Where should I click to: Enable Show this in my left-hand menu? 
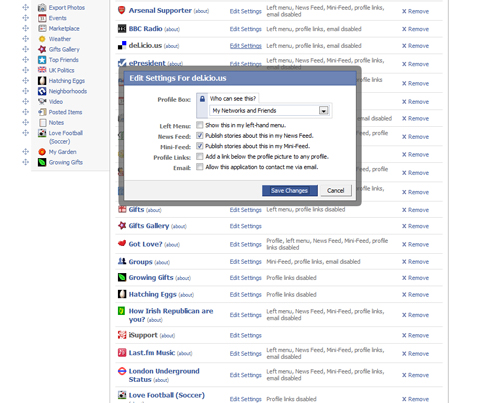click(x=200, y=125)
